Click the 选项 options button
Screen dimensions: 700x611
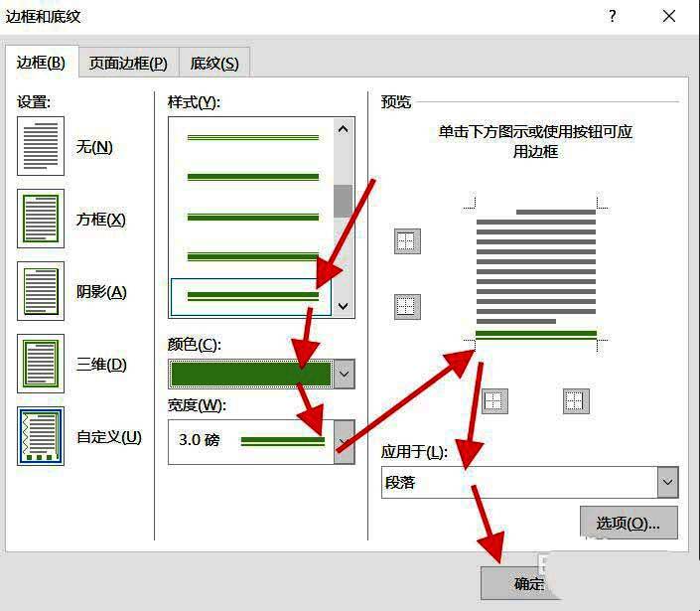coord(629,523)
